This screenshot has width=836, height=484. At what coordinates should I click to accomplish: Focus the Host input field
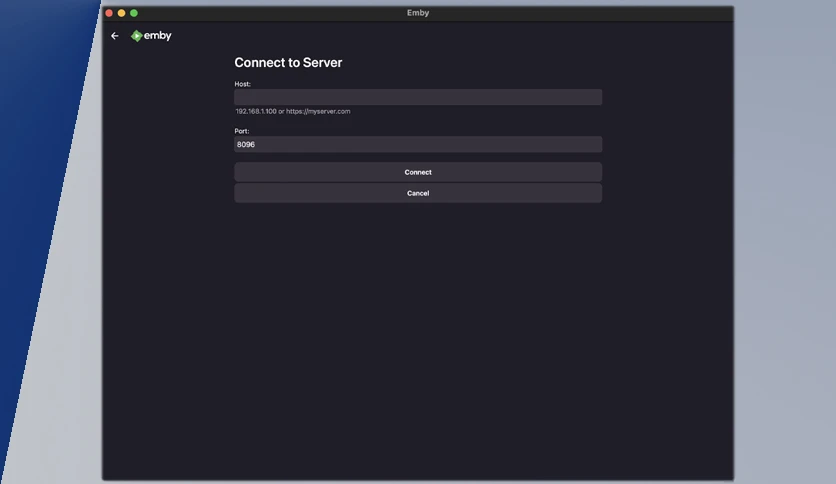pos(418,97)
